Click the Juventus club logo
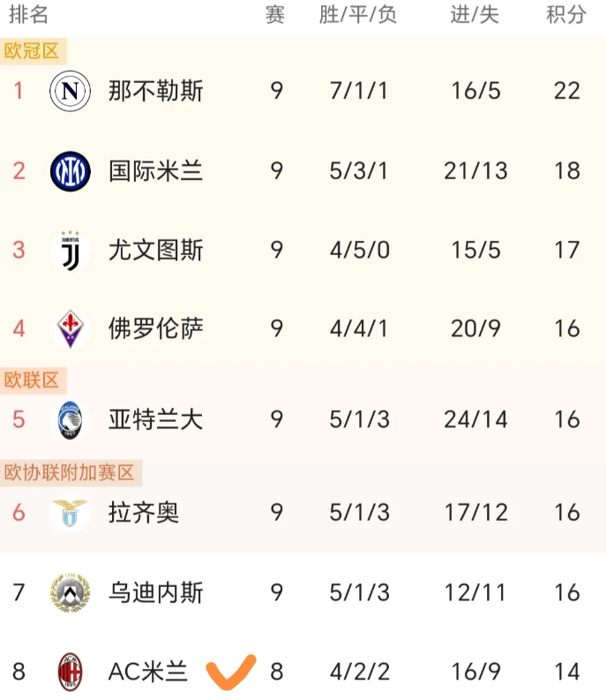The height and width of the screenshot is (700, 606). coord(71,250)
